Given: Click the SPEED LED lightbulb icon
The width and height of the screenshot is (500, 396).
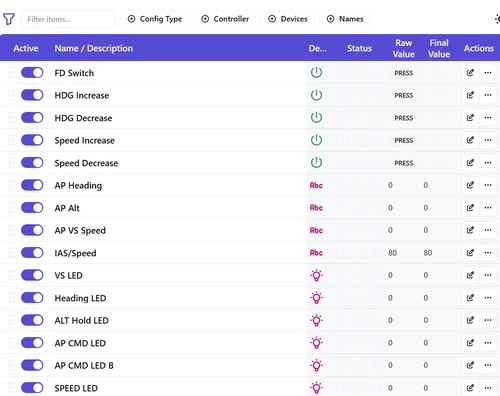Looking at the screenshot, I should 316,388.
